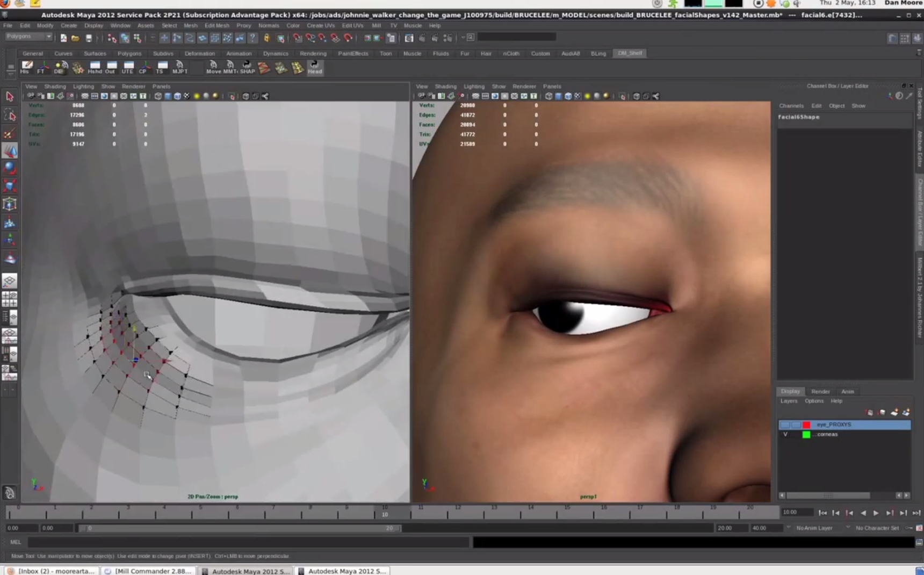The height and width of the screenshot is (575, 924).
Task: Activate the Lasso select tool
Action: point(10,115)
